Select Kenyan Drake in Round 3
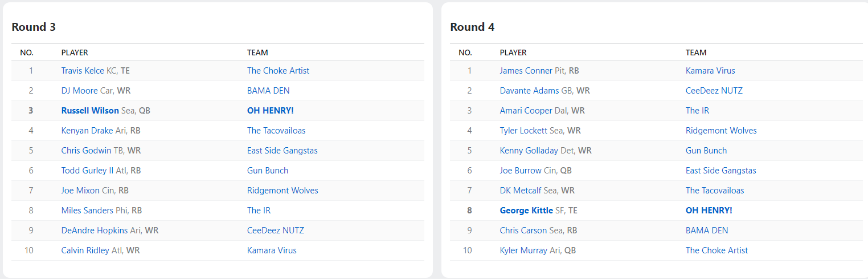 [x=87, y=131]
